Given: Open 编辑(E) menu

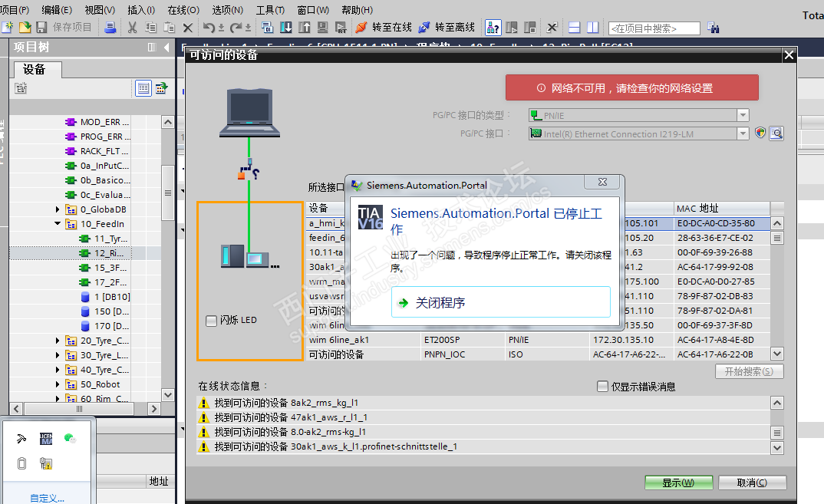Looking at the screenshot, I should pyautogui.click(x=57, y=10).
